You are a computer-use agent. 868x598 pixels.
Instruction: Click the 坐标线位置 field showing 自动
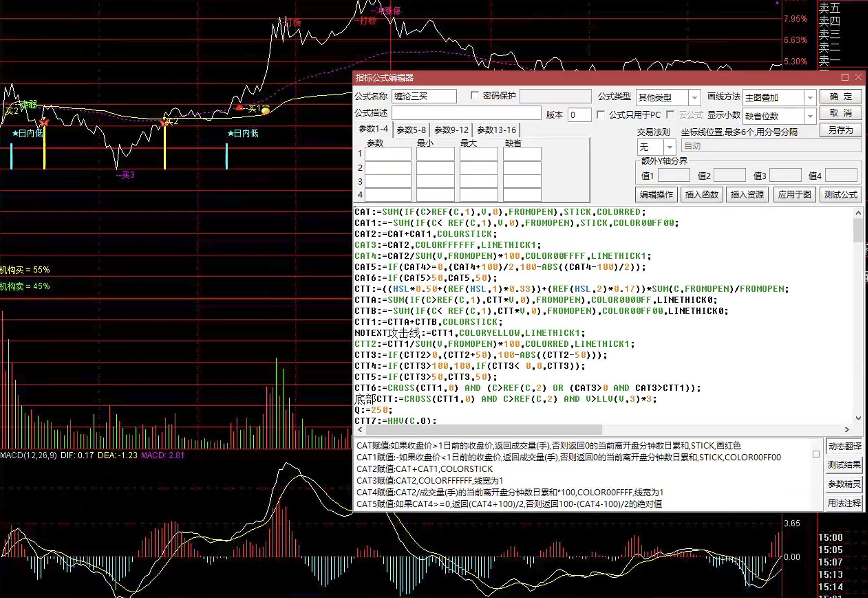pyautogui.click(x=771, y=146)
